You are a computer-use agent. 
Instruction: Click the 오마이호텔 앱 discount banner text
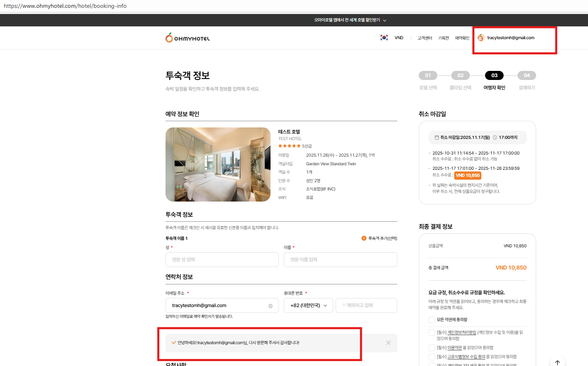coord(347,20)
